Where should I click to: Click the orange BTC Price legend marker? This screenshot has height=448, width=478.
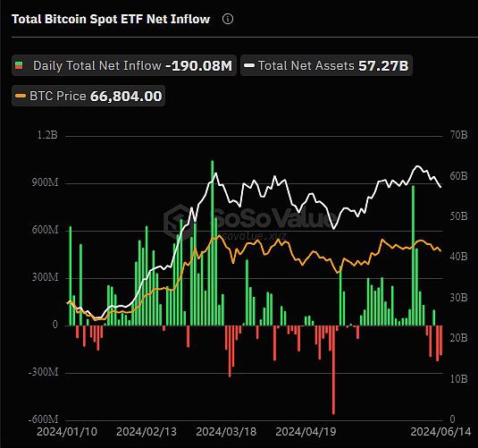coord(21,97)
